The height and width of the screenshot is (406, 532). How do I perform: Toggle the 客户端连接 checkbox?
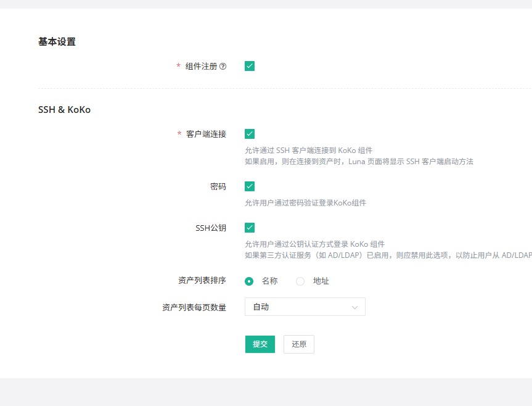250,134
